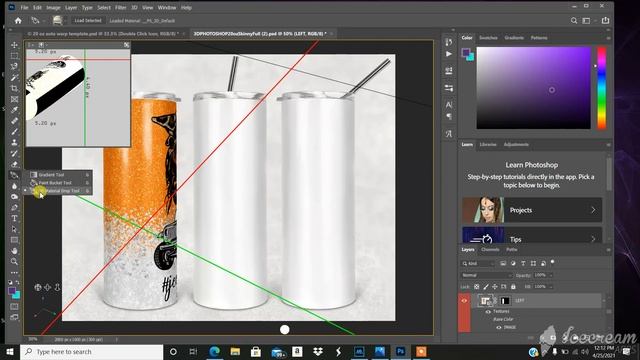Switch to the Channels tab

pyautogui.click(x=490, y=249)
